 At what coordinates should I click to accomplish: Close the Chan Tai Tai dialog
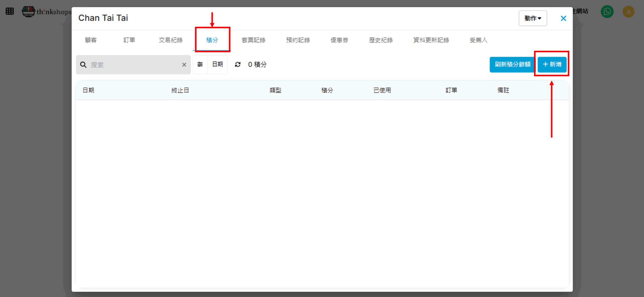tap(563, 18)
